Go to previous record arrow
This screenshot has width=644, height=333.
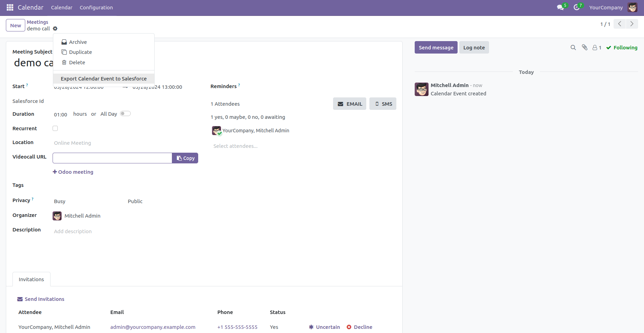[620, 24]
